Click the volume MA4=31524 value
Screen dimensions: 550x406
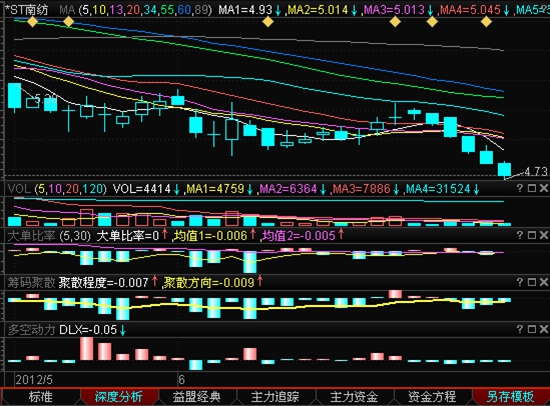(438, 189)
